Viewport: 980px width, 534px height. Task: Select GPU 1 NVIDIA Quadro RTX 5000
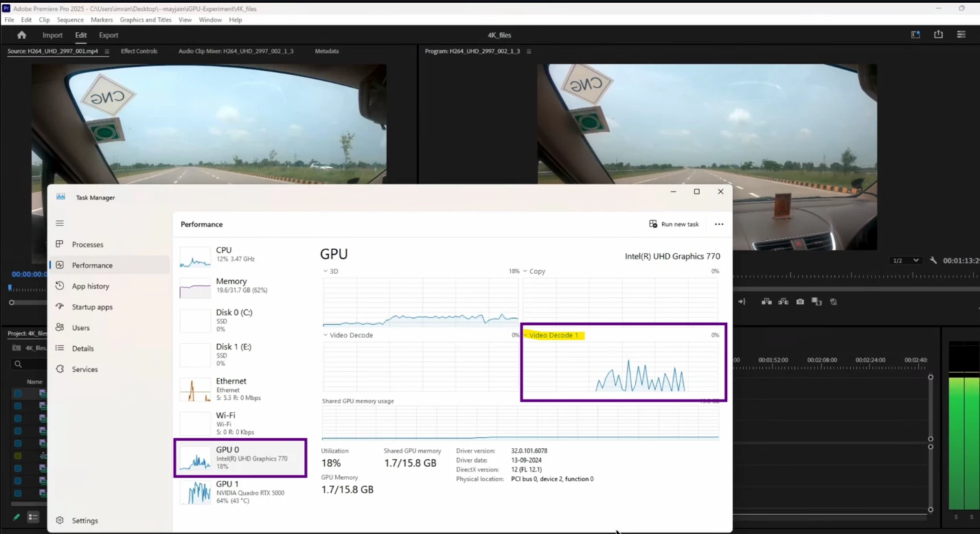[240, 492]
